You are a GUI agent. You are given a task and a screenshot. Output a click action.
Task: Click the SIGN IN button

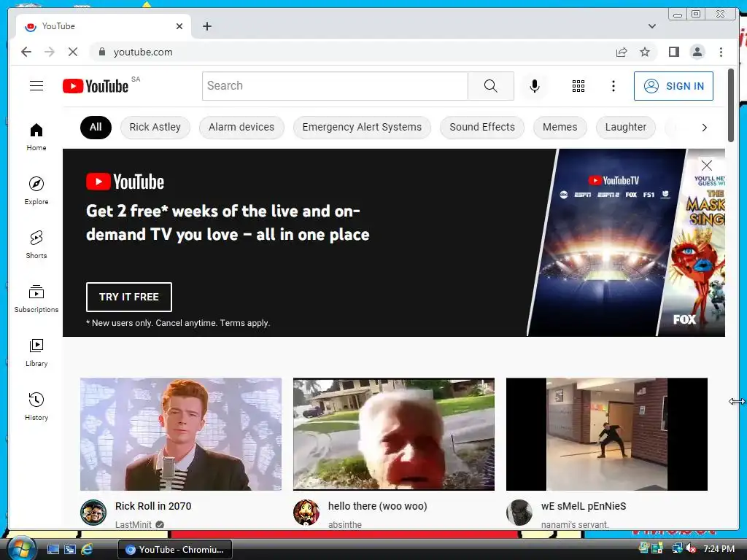(673, 86)
